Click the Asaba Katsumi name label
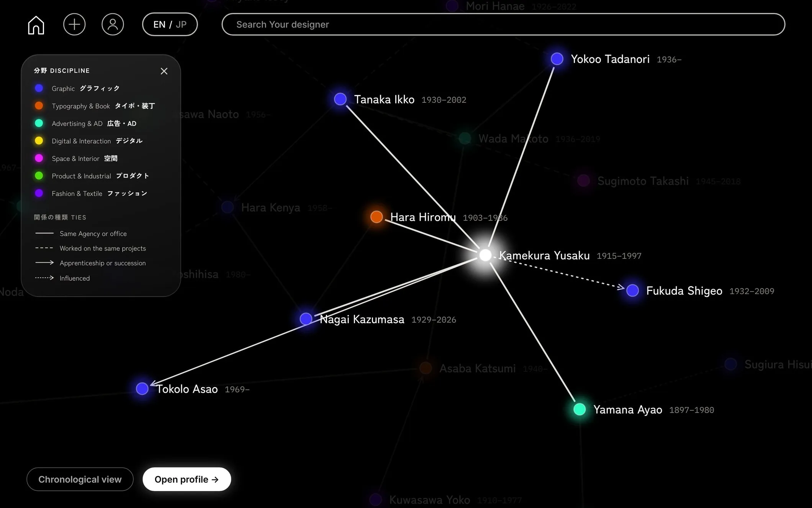This screenshot has width=812, height=508. (478, 368)
